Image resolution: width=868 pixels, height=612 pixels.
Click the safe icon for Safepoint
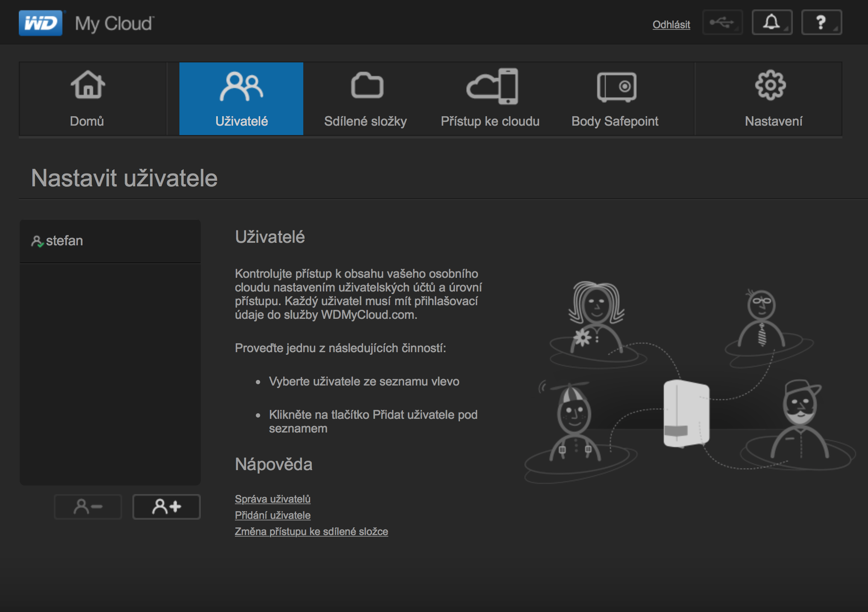click(616, 87)
